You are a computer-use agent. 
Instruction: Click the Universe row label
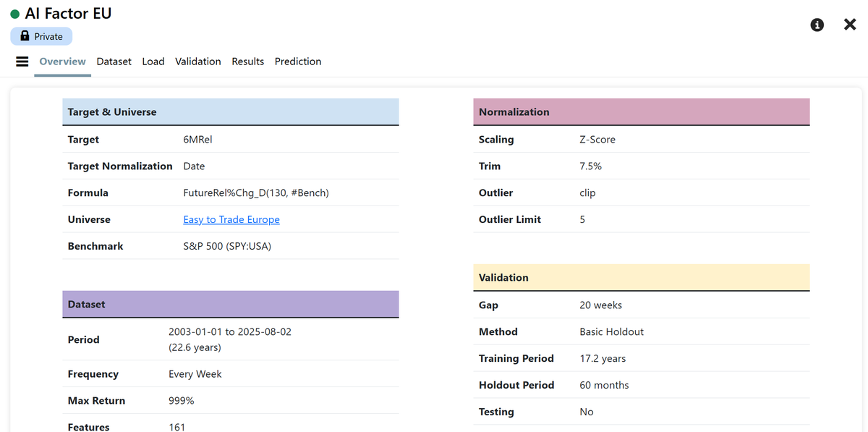tap(90, 219)
